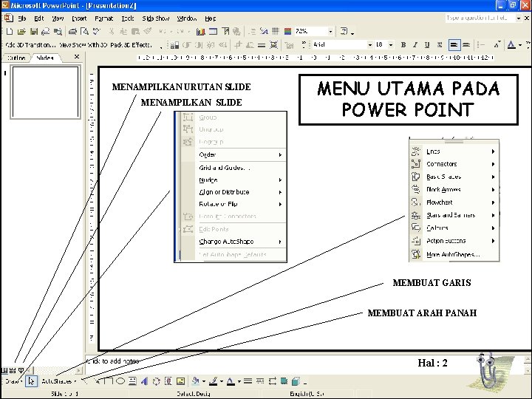Select slide 1 thumbnail in Slides pane
This screenshot has height=399, width=532.
[x=46, y=92]
